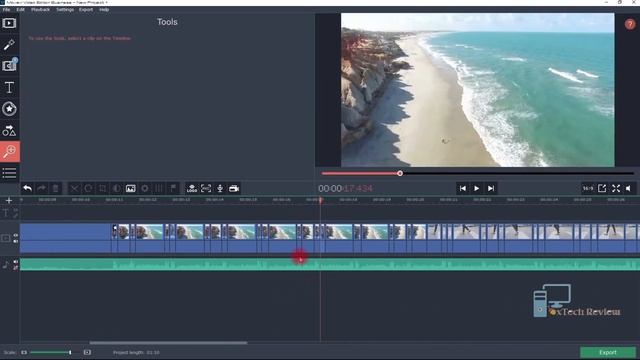The height and width of the screenshot is (360, 640).
Task: Open the Help menu
Action: pyautogui.click(x=104, y=9)
